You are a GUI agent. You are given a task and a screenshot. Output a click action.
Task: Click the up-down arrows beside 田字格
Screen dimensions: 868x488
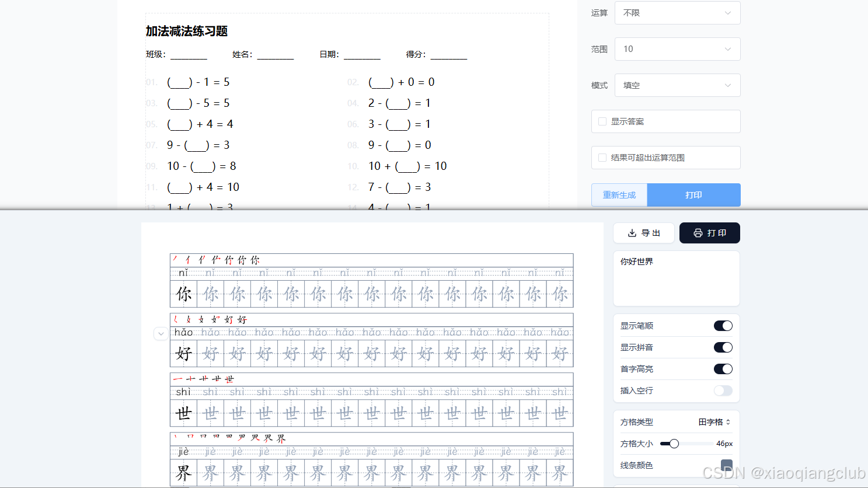(728, 422)
